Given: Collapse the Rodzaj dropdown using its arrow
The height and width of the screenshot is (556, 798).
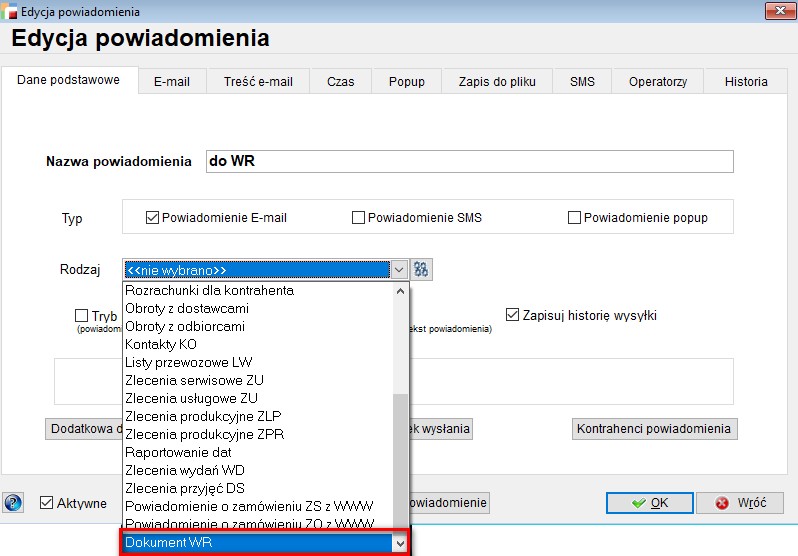Looking at the screenshot, I should pyautogui.click(x=399, y=269).
